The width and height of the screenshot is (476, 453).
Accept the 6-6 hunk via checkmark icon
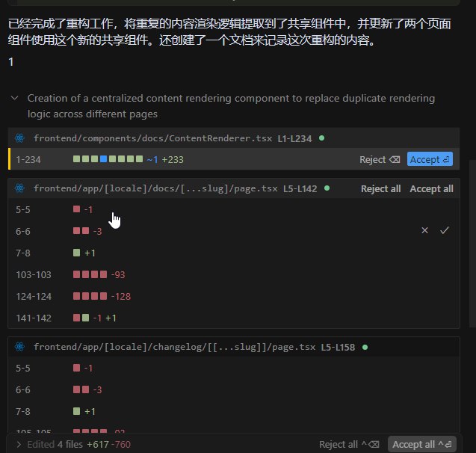[x=445, y=230]
